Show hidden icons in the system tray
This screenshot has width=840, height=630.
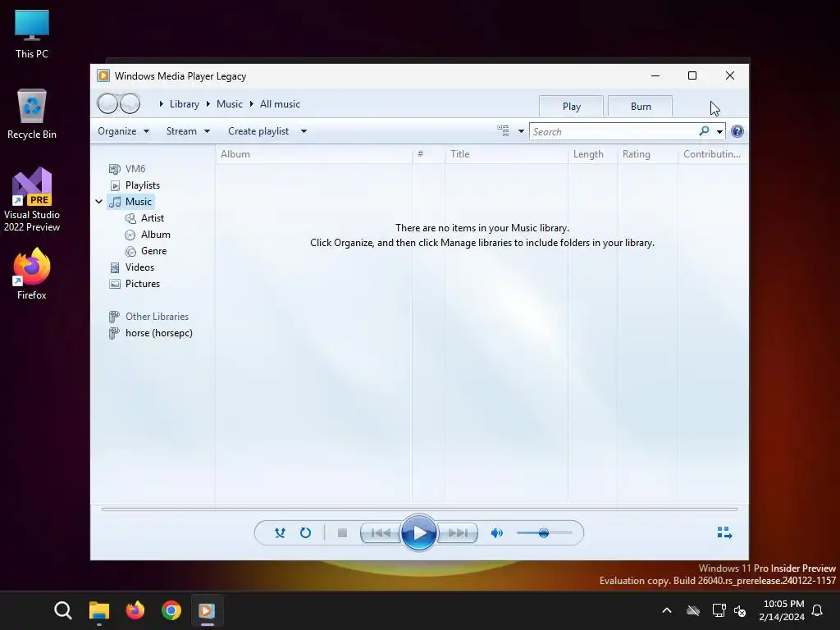667,610
